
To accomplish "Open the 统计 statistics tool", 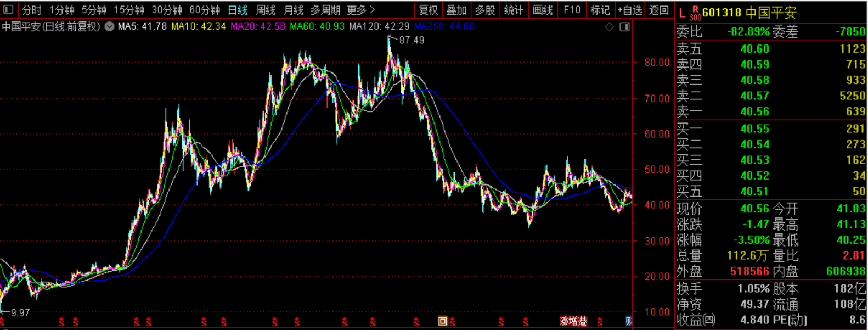I will click(x=514, y=10).
